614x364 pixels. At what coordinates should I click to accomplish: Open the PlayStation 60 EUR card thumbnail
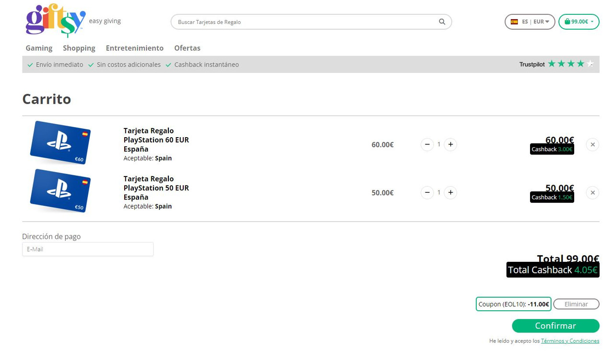[60, 142]
